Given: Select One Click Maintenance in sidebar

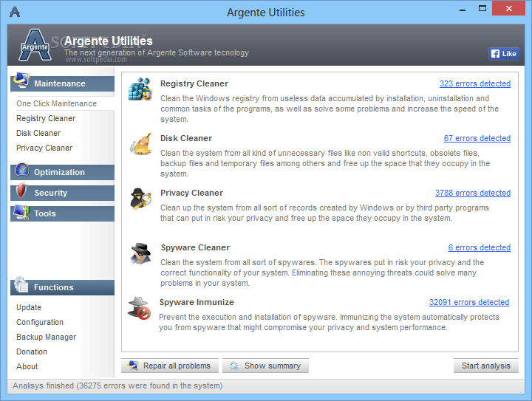Looking at the screenshot, I should pos(56,103).
